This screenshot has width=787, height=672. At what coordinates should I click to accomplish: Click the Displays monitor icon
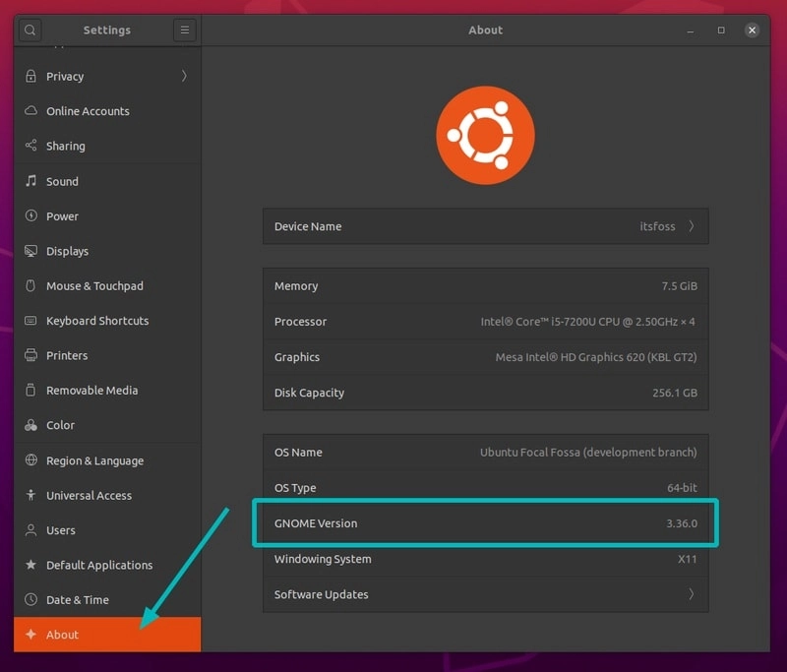(30, 251)
